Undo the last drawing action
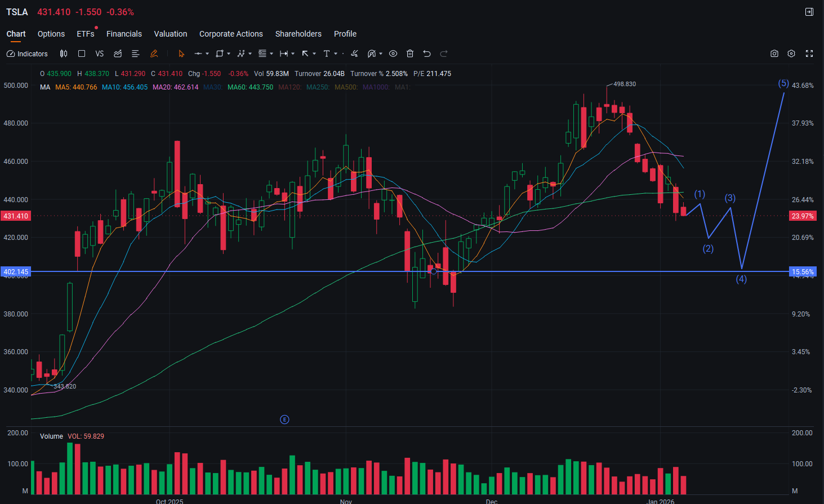 click(427, 53)
